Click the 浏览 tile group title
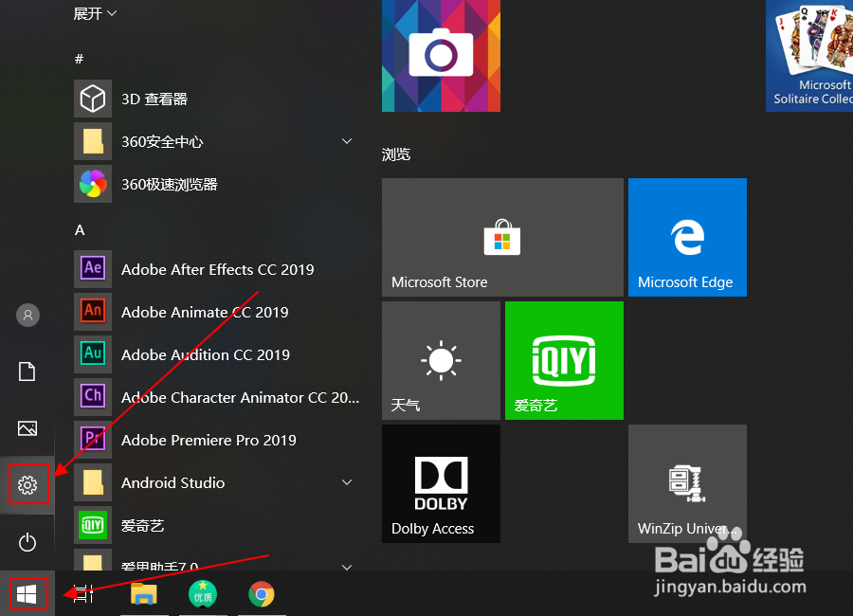The height and width of the screenshot is (616, 853). (396, 154)
